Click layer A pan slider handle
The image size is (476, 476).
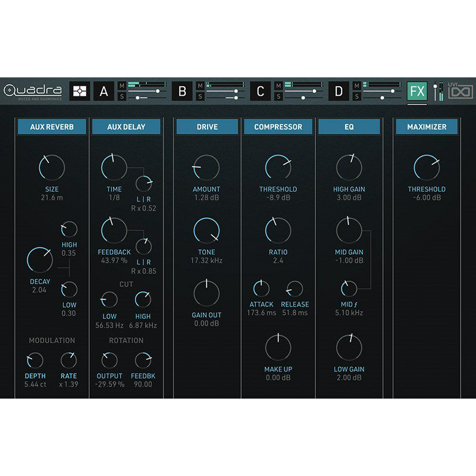(x=138, y=98)
